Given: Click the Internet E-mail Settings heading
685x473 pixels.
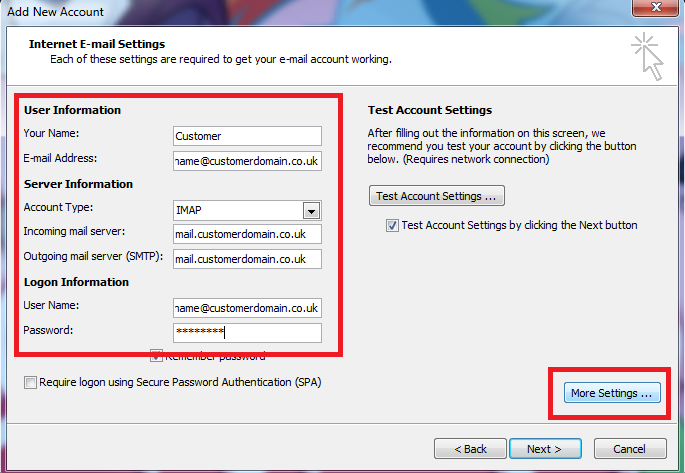Looking at the screenshot, I should pyautogui.click(x=97, y=45).
